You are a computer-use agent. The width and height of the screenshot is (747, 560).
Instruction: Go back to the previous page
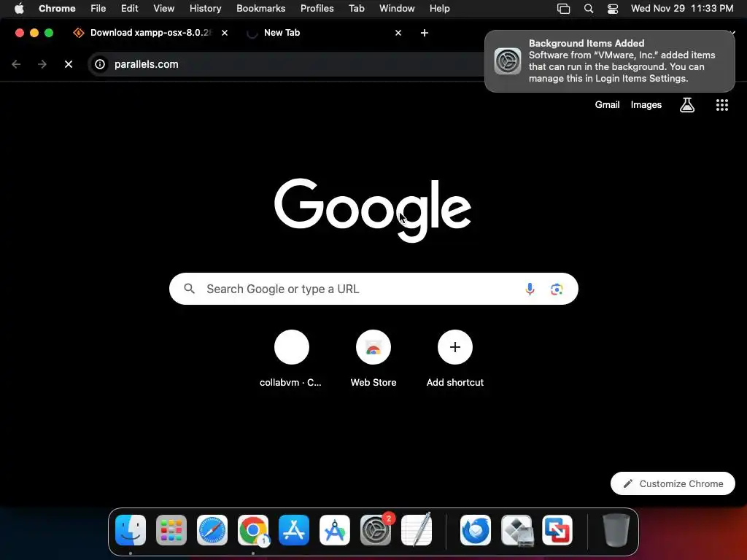point(16,64)
